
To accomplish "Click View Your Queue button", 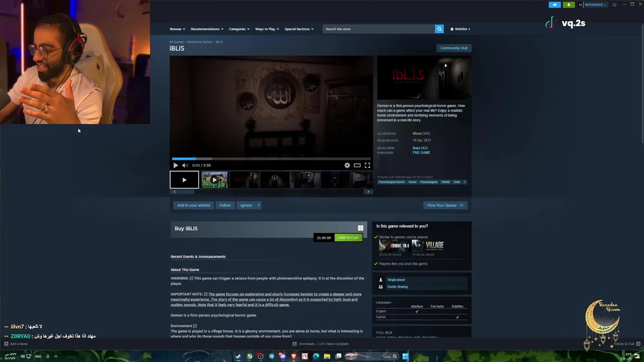I will pyautogui.click(x=445, y=205).
